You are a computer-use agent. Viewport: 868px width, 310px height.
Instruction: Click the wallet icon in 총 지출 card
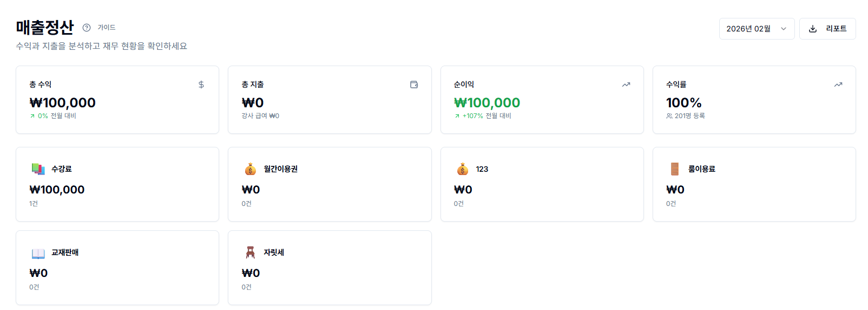[414, 85]
